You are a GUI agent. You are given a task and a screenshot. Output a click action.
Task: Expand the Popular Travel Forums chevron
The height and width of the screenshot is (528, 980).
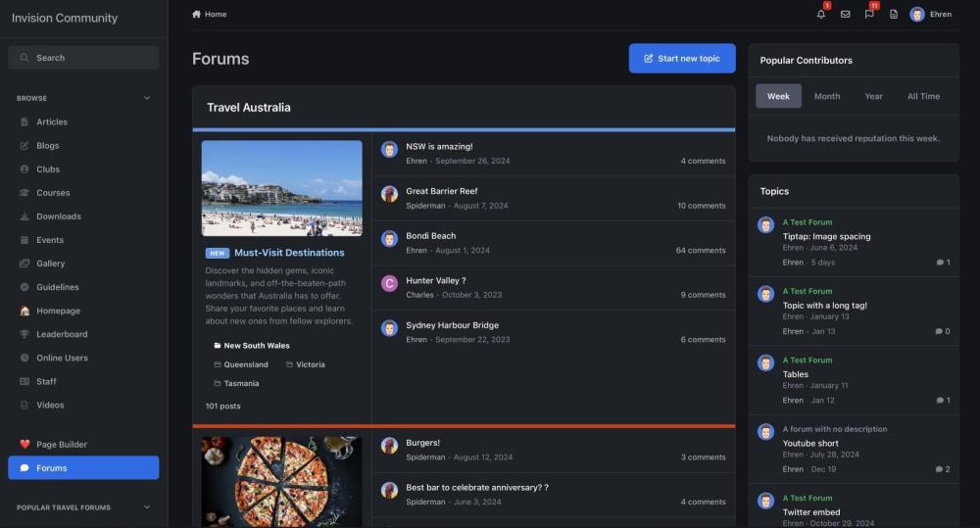click(147, 507)
